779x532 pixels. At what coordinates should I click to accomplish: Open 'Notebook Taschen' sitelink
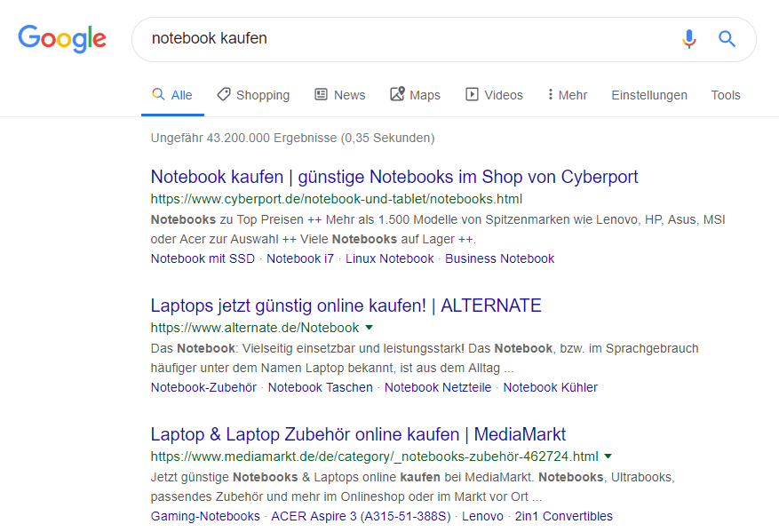321,387
